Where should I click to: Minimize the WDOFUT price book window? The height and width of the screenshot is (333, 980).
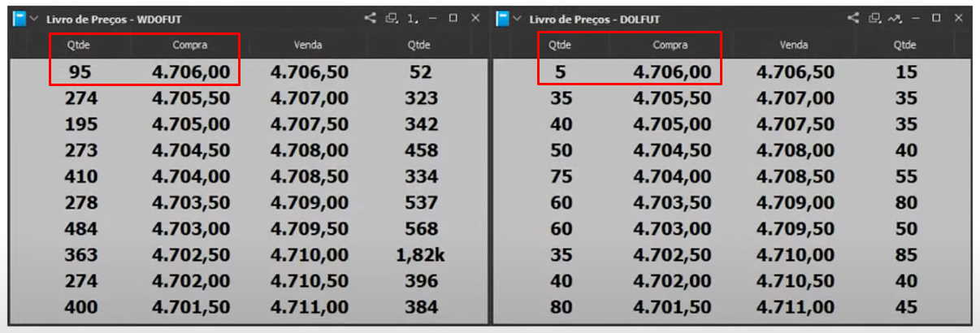pos(433,17)
